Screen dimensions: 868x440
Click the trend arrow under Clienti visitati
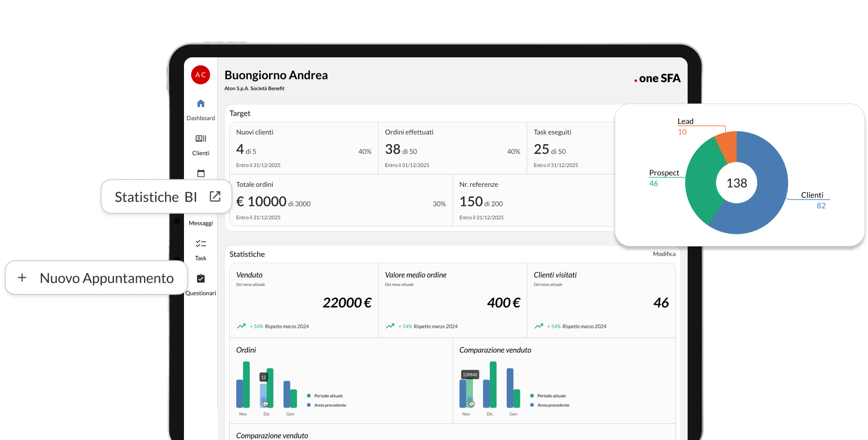[539, 326]
